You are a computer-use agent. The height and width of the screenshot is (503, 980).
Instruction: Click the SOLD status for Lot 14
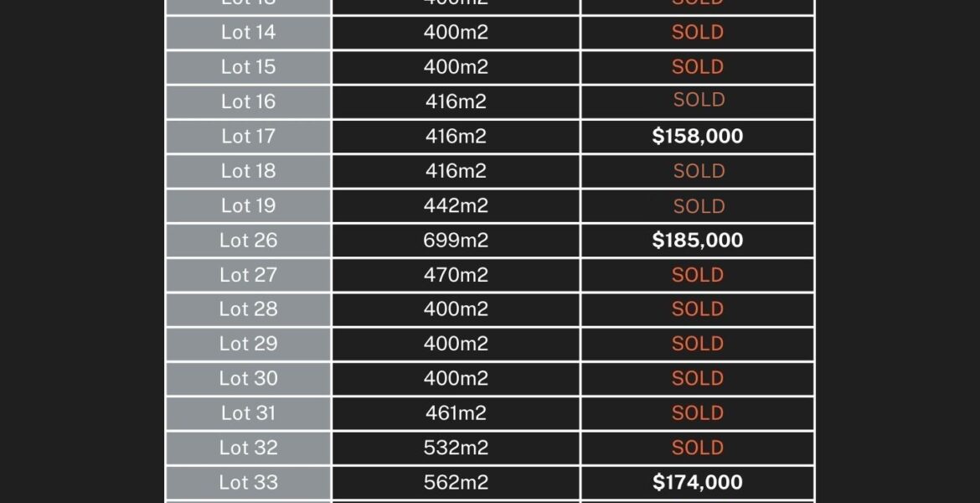point(697,32)
